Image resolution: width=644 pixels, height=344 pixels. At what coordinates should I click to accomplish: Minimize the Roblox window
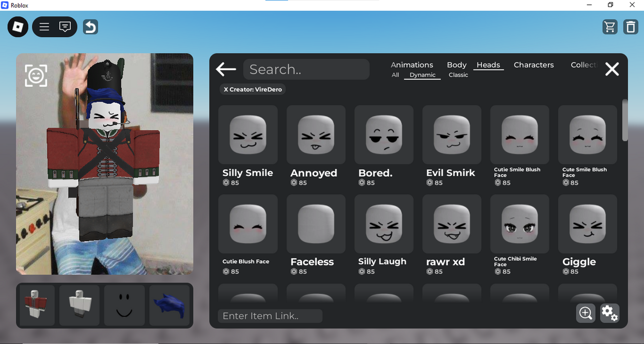589,5
